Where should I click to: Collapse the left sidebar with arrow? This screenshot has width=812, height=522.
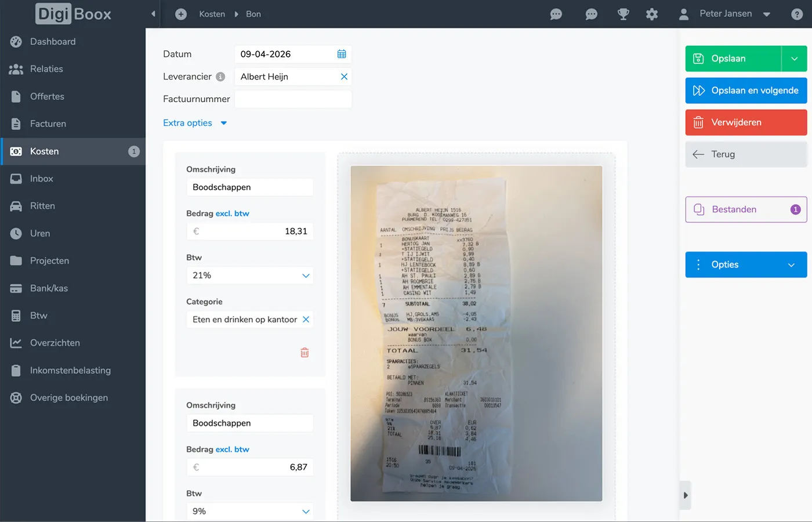pyautogui.click(x=153, y=14)
